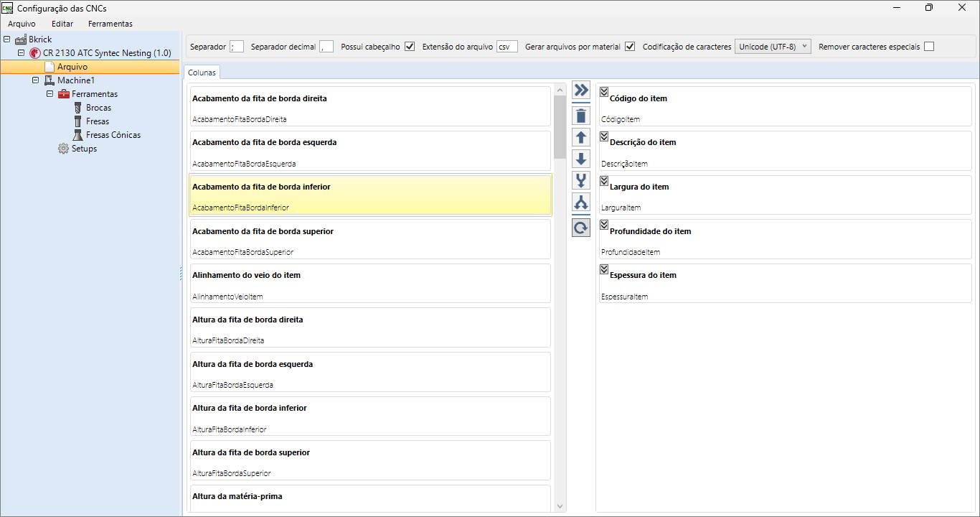Open the Editar menu
Screen dimensions: 980x517
(x=62, y=24)
